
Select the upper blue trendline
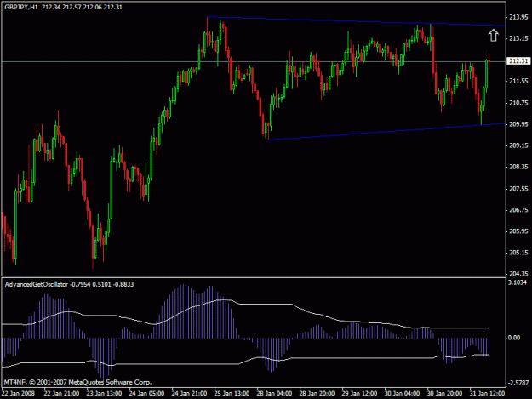[x=357, y=21]
